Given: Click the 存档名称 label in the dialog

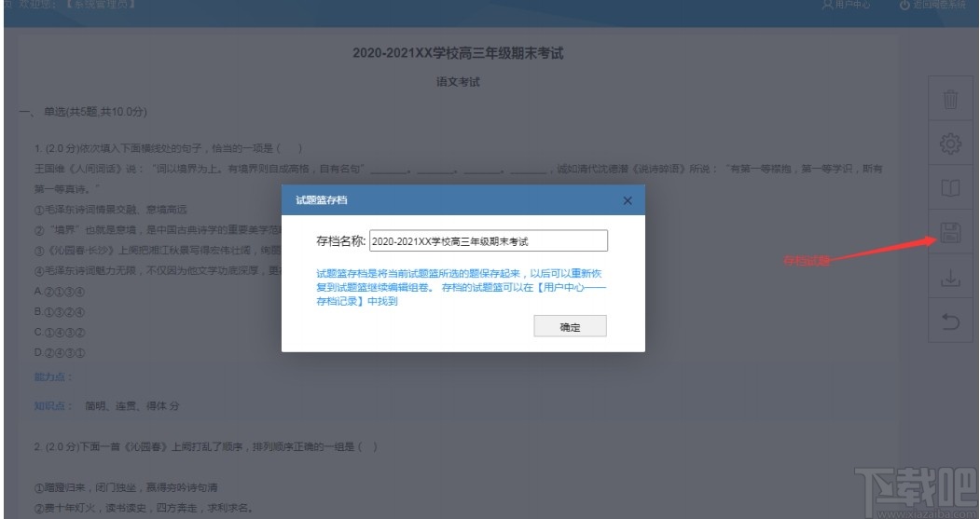Looking at the screenshot, I should [x=340, y=241].
